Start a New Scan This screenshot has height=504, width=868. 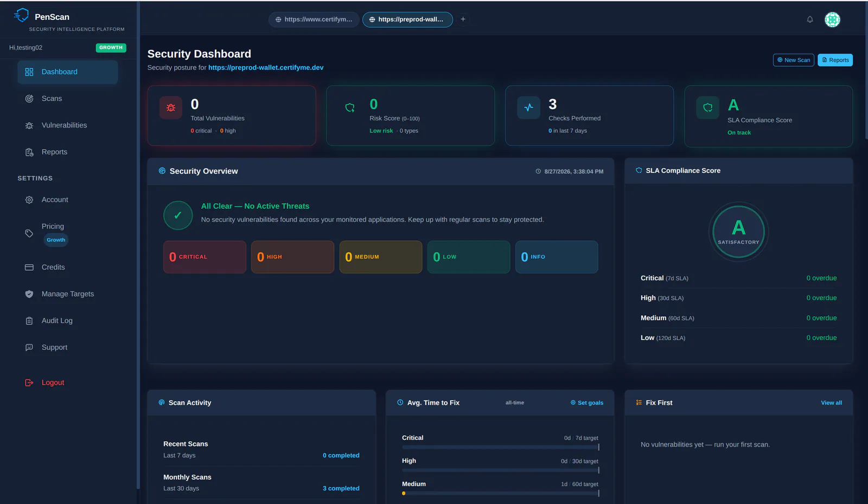pos(794,60)
